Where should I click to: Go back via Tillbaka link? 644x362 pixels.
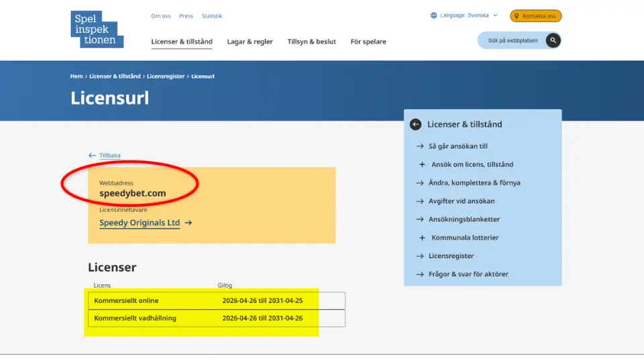click(x=109, y=156)
